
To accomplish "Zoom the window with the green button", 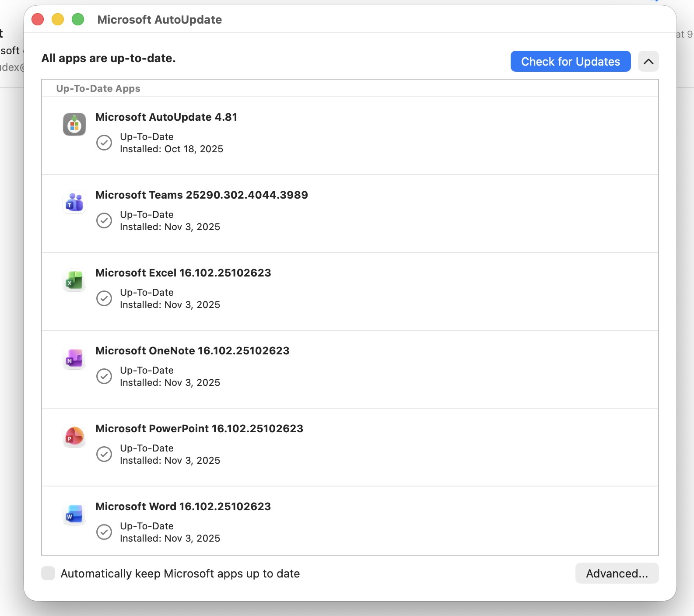I will 78,19.
